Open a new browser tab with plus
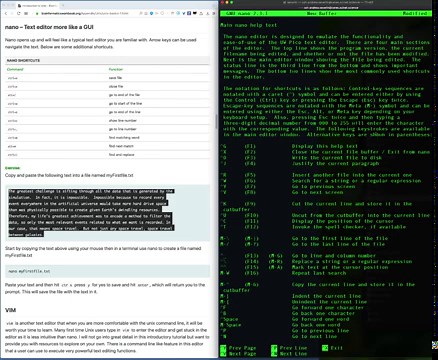This screenshot has height=360, width=438. click(x=63, y=5)
